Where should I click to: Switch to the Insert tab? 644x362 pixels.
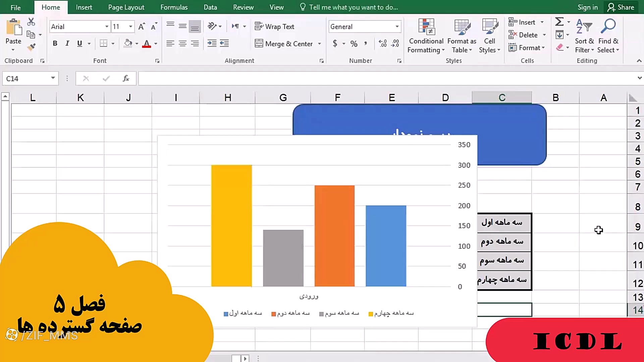84,7
